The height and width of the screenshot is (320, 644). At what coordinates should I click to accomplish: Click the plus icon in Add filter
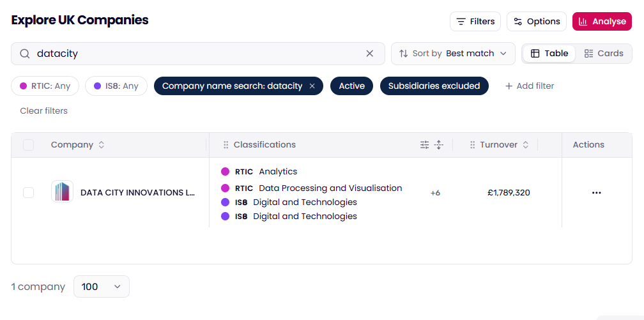coord(509,86)
